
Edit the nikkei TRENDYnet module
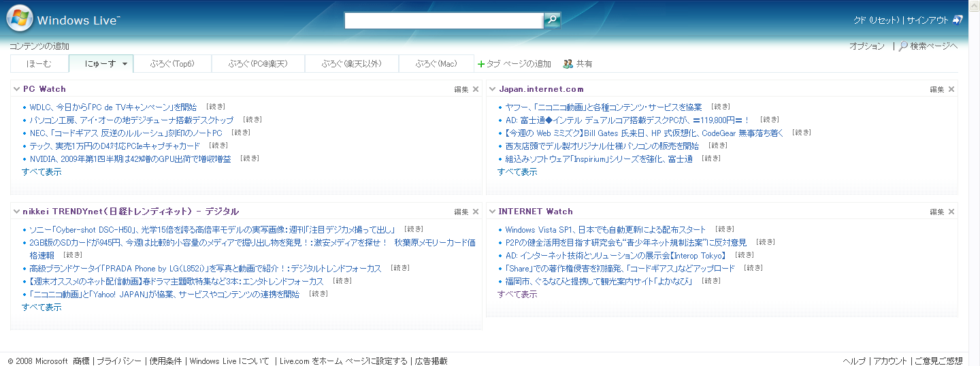[x=461, y=212]
